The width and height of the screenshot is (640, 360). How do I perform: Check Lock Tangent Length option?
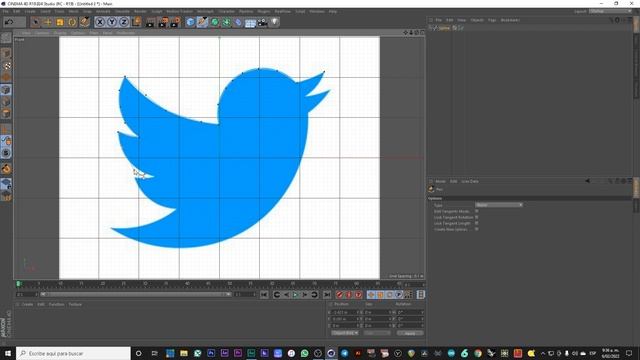[476, 223]
